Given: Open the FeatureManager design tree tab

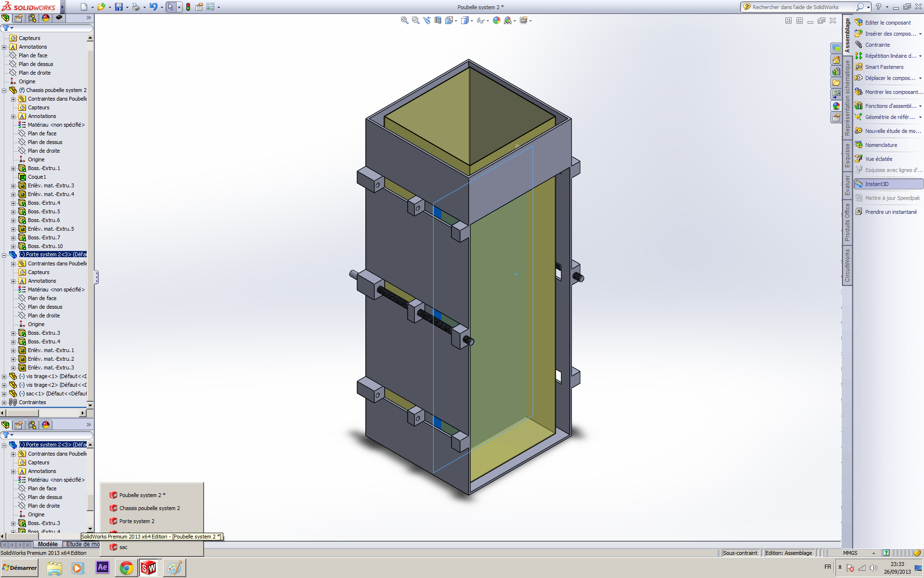Looking at the screenshot, I should click(x=5, y=18).
